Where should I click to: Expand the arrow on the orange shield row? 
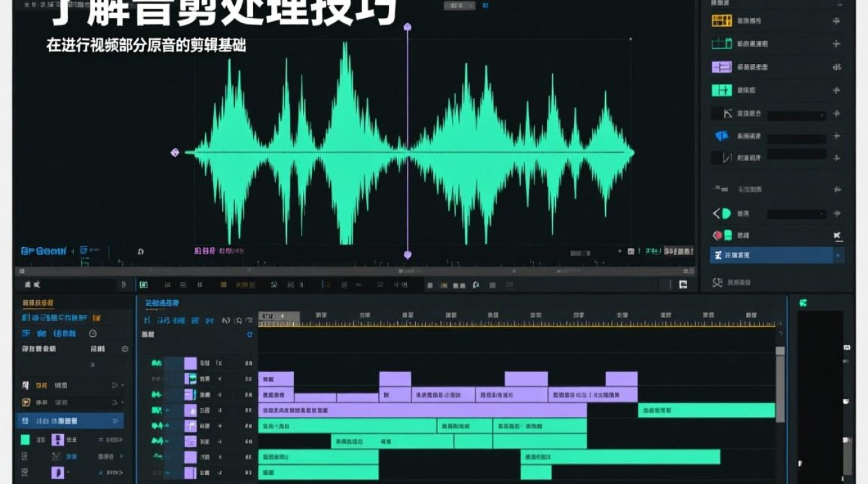click(115, 403)
